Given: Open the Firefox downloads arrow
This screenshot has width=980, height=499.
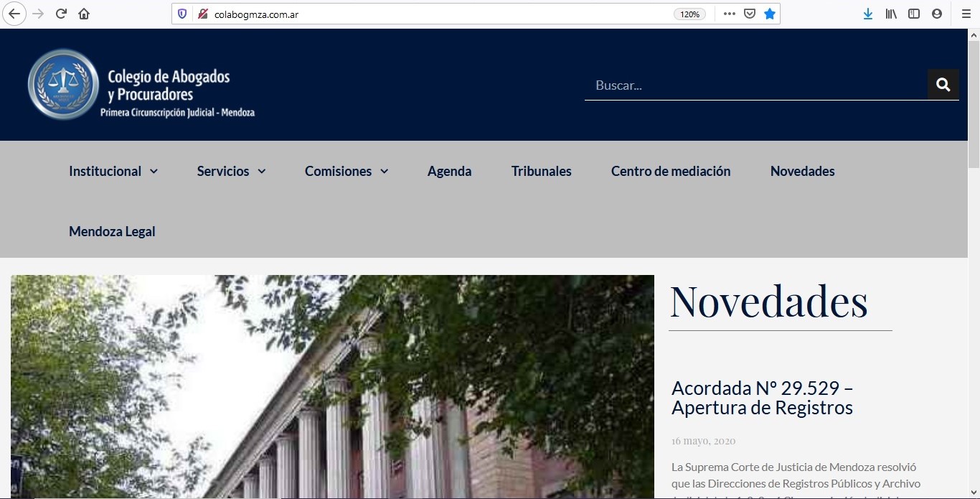Looking at the screenshot, I should [x=867, y=14].
